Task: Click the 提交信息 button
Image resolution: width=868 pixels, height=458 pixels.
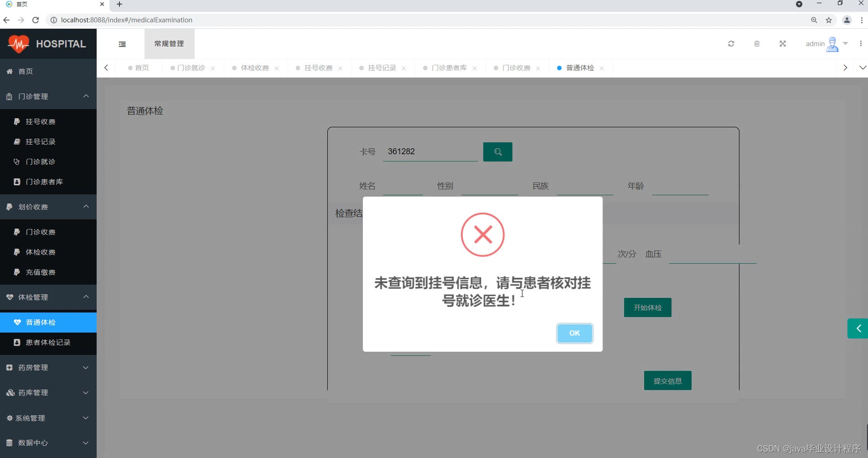Action: (x=667, y=380)
